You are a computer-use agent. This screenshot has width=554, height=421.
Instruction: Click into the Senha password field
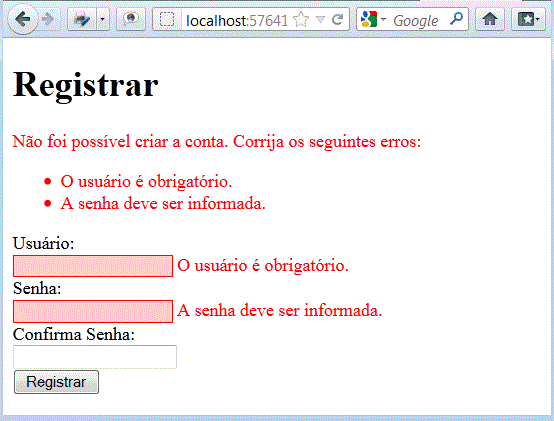coord(93,312)
